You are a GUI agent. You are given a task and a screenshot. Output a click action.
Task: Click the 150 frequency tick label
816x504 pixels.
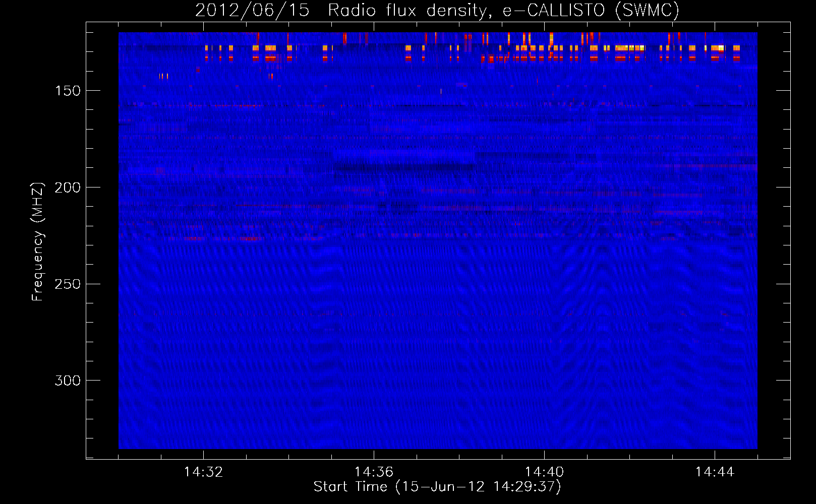(x=68, y=91)
